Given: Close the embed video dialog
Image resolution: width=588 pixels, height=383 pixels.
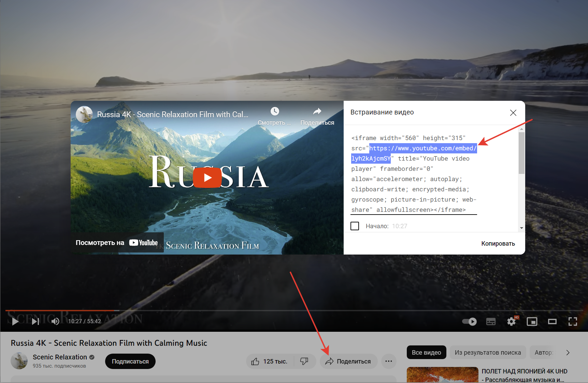Looking at the screenshot, I should pos(513,113).
